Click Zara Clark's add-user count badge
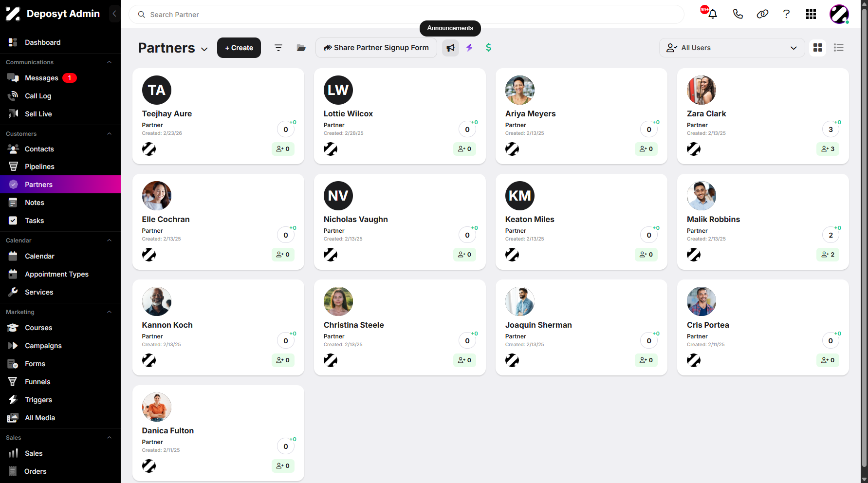The height and width of the screenshot is (483, 868). pyautogui.click(x=828, y=149)
